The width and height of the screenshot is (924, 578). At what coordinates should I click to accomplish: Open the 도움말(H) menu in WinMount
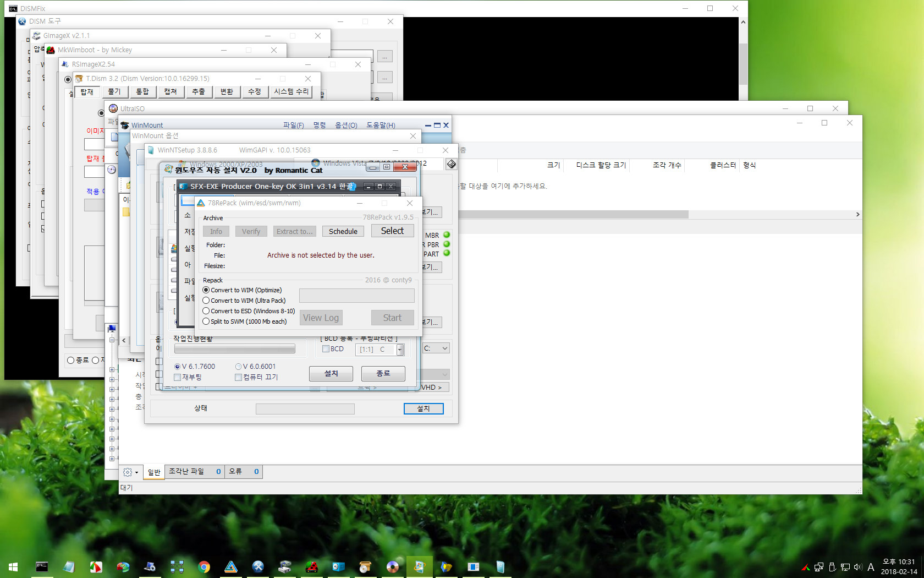click(381, 126)
